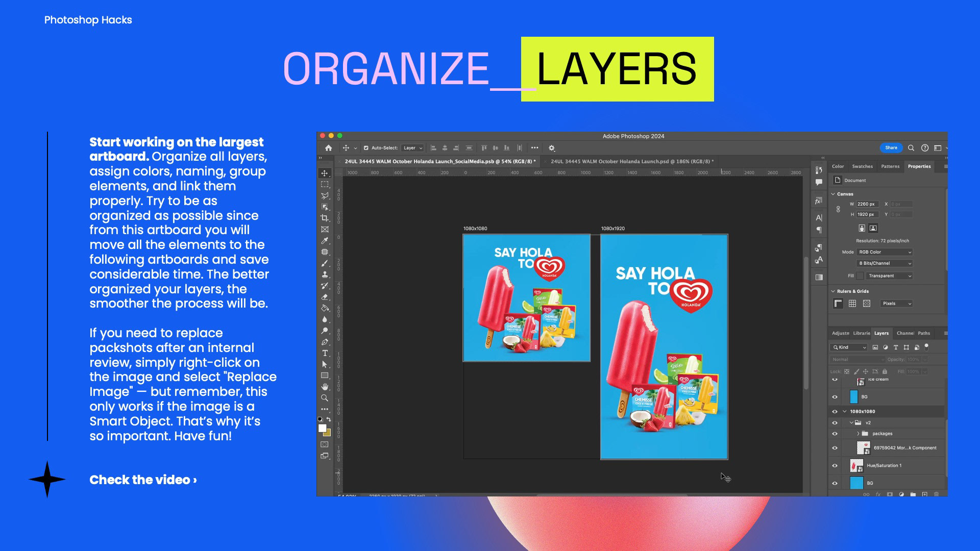The image size is (980, 551).
Task: Toggle the layer filter on/off switch
Action: 926,347
